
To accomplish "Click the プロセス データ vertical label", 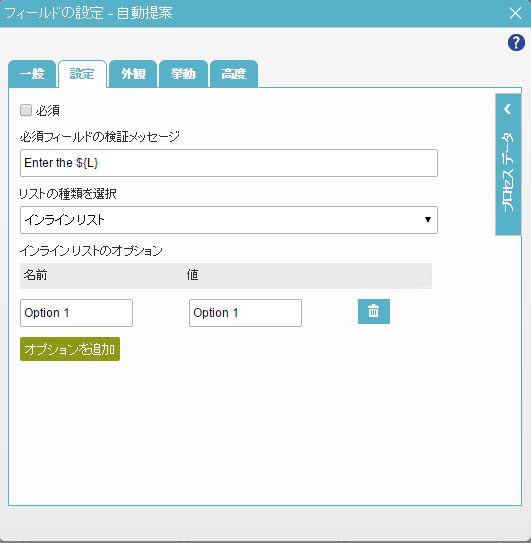I will point(508,171).
